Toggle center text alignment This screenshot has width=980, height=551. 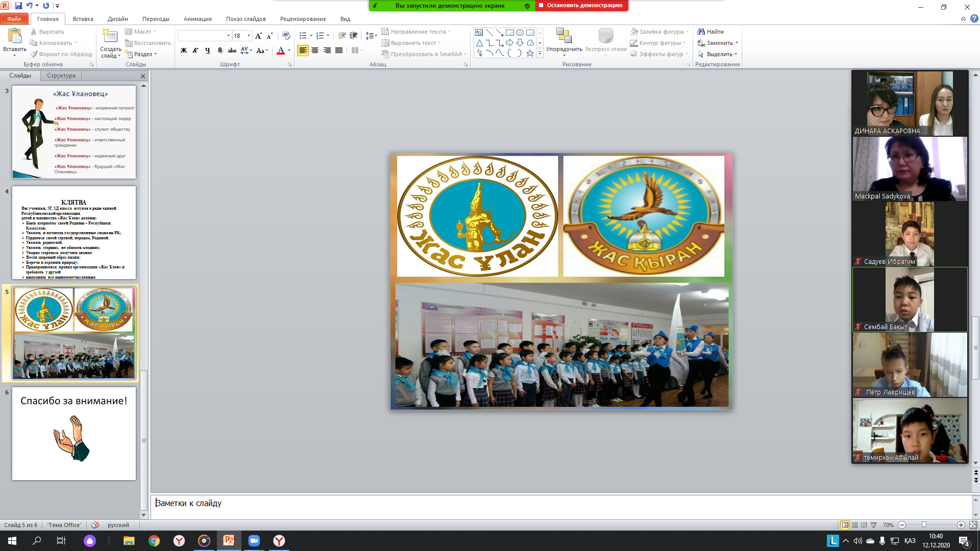coord(315,51)
